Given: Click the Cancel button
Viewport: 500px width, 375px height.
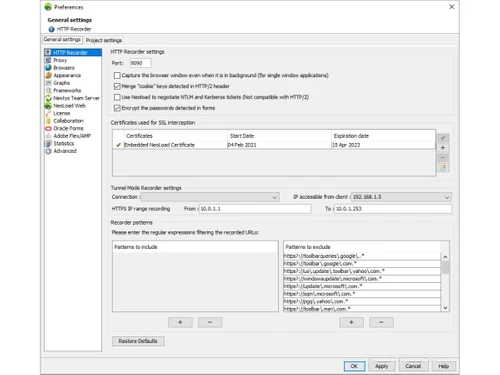Looking at the screenshot, I should pos(413,366).
